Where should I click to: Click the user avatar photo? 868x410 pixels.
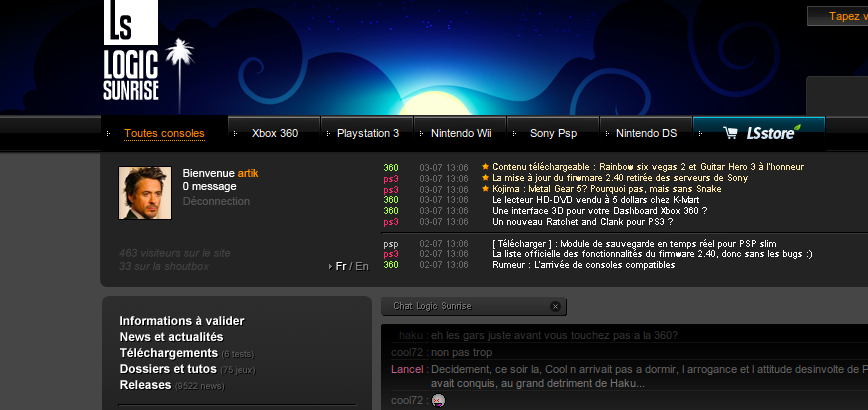click(x=145, y=193)
